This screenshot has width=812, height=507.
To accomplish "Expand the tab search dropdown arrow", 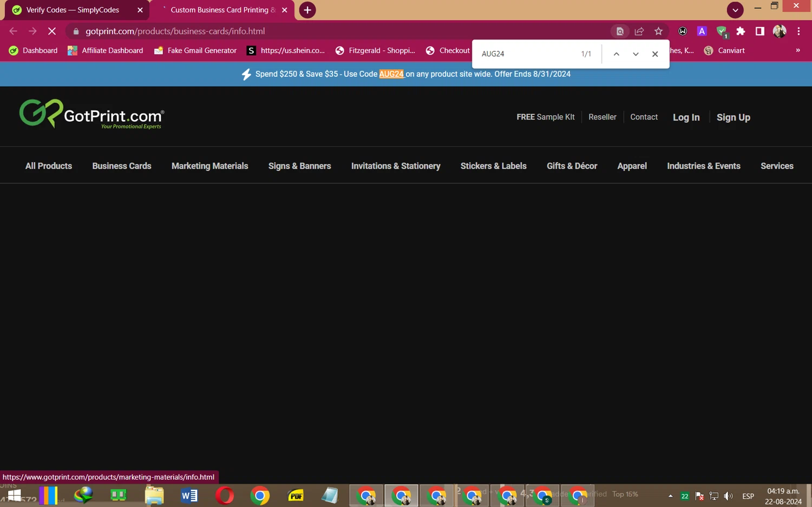I will pyautogui.click(x=735, y=10).
